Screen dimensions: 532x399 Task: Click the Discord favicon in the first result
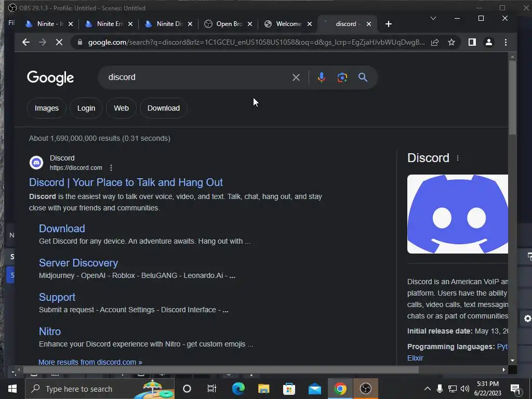pos(36,163)
